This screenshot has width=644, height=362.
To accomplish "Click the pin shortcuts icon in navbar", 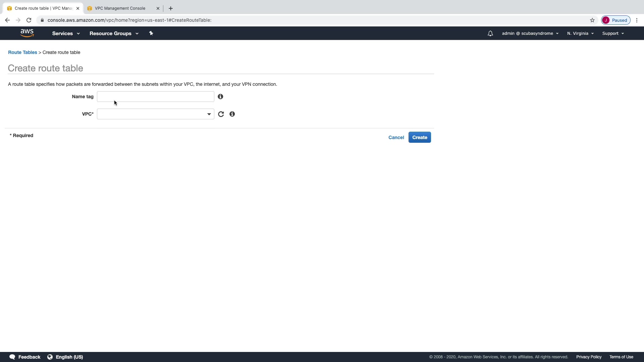I will [151, 33].
